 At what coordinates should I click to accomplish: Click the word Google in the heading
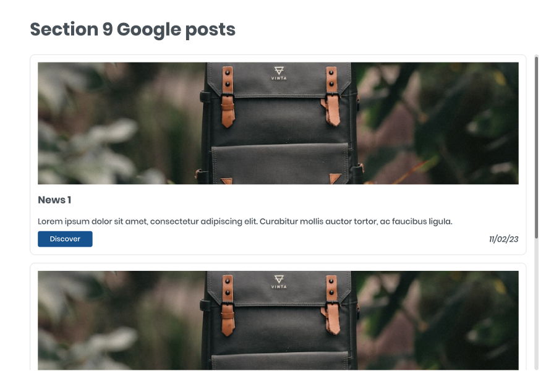(x=148, y=30)
